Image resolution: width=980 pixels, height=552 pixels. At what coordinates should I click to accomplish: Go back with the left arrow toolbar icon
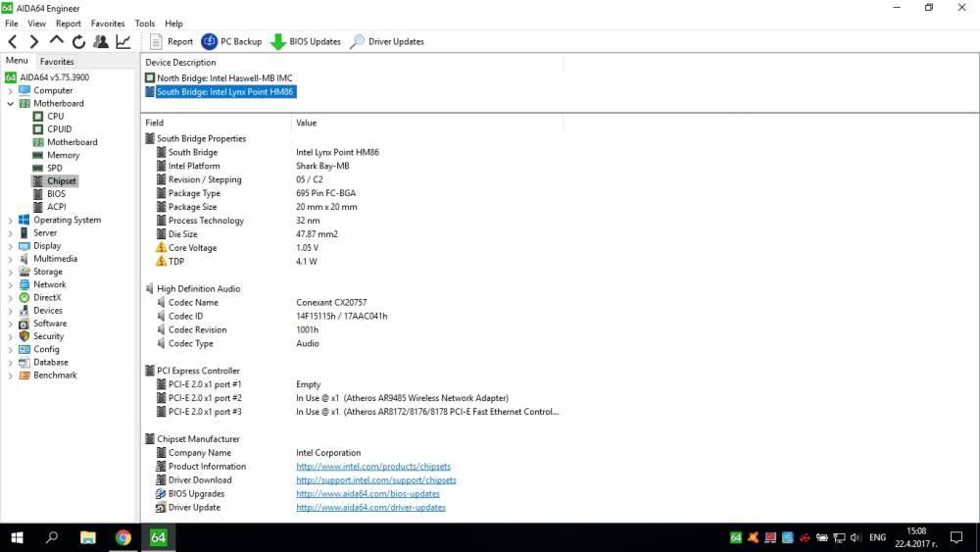coord(13,42)
